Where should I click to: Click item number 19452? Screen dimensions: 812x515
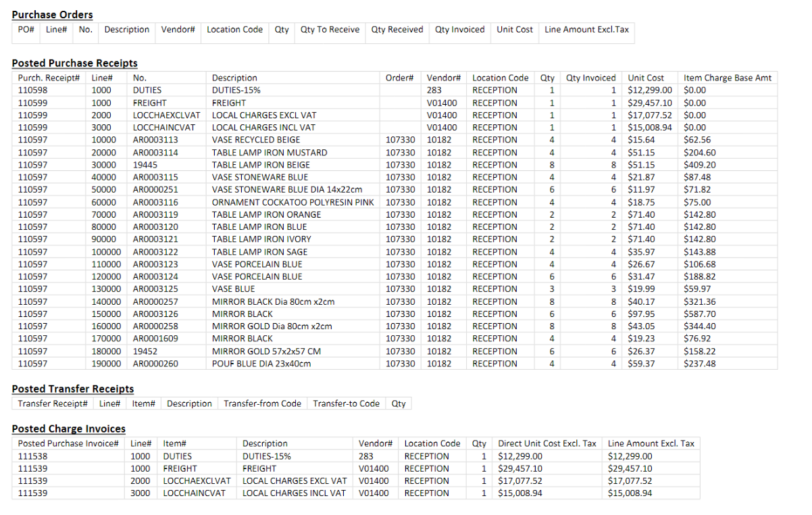(145, 351)
